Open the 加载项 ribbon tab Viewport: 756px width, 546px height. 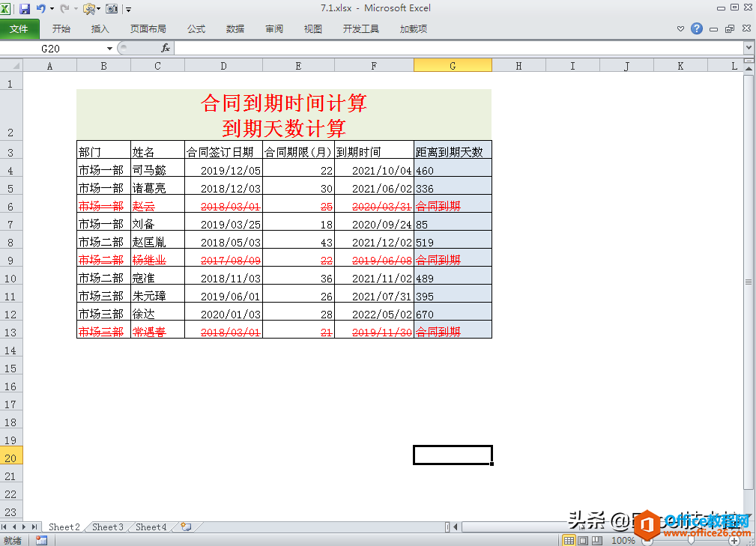tap(413, 29)
